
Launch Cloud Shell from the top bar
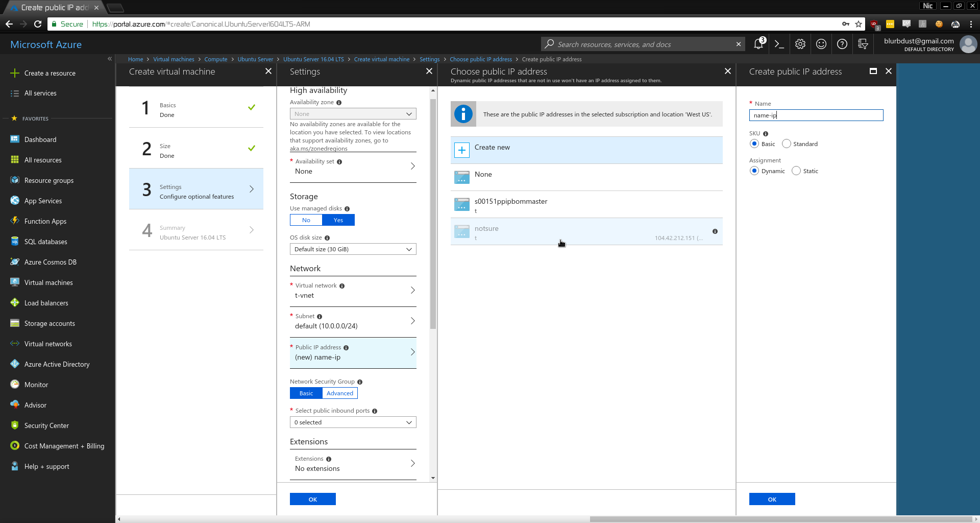[x=779, y=44]
